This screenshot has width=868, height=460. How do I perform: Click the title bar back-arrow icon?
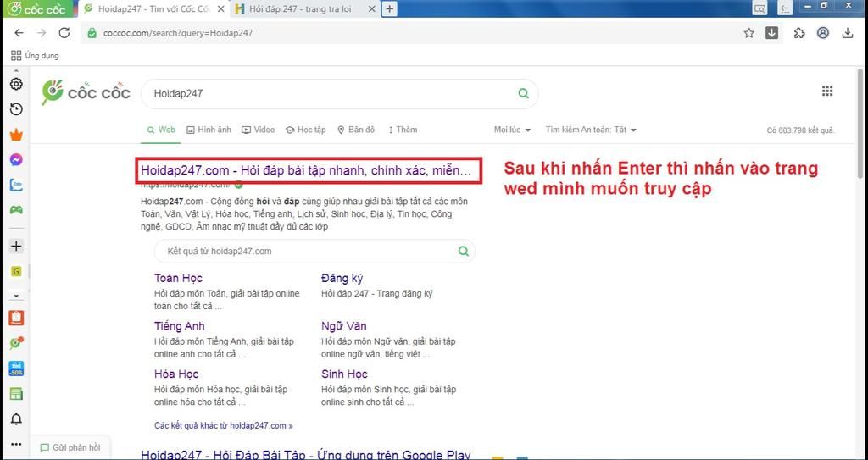pos(785,8)
